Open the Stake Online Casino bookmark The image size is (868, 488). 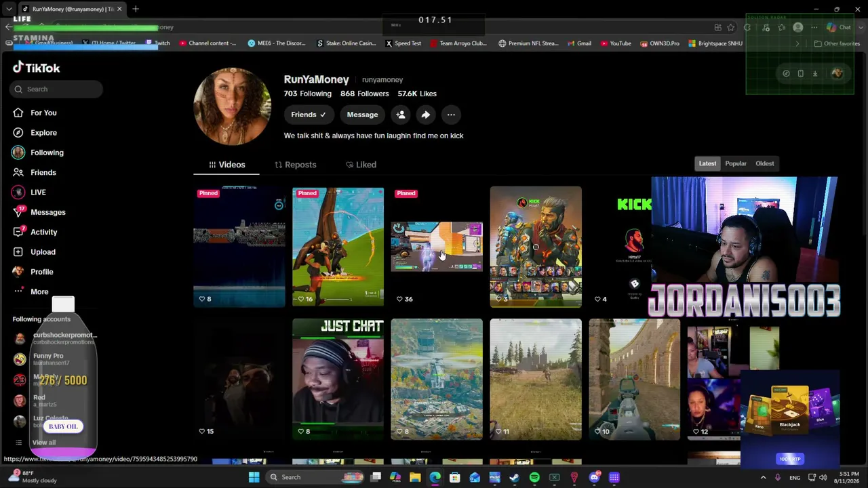point(346,43)
